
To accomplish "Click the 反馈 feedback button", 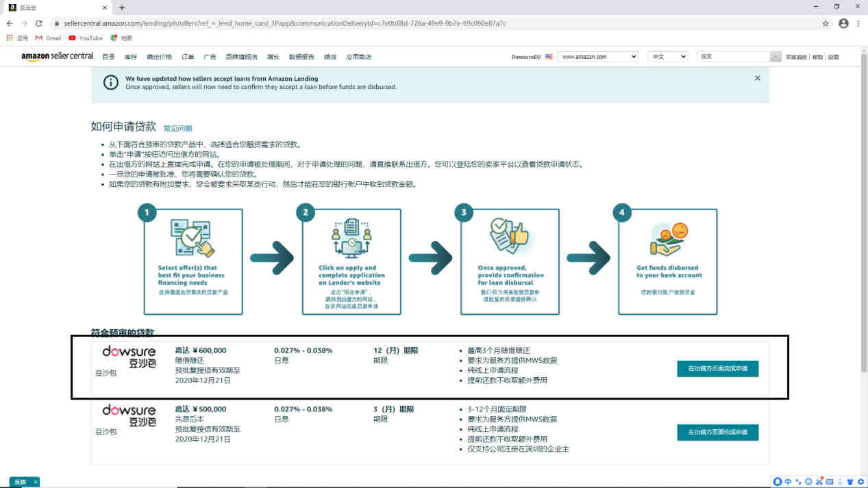I will pos(24,482).
